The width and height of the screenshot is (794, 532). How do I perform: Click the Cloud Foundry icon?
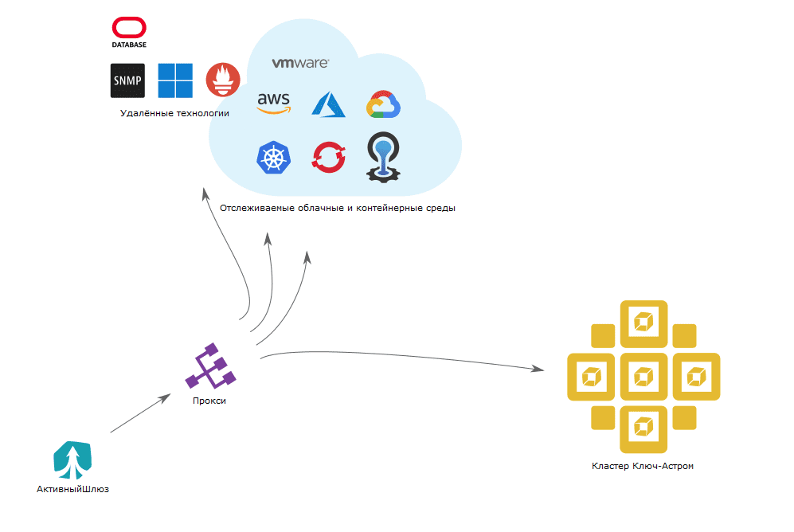382,157
